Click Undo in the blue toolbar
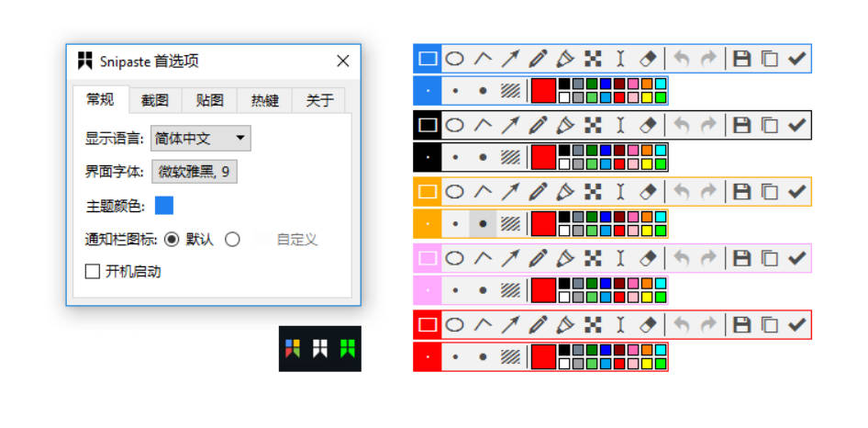Viewport: 868px width, 428px height. (x=682, y=58)
